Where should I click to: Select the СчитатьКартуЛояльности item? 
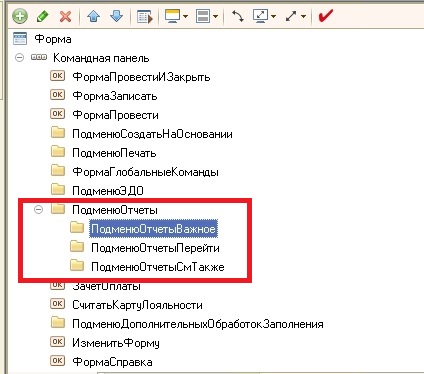(137, 305)
